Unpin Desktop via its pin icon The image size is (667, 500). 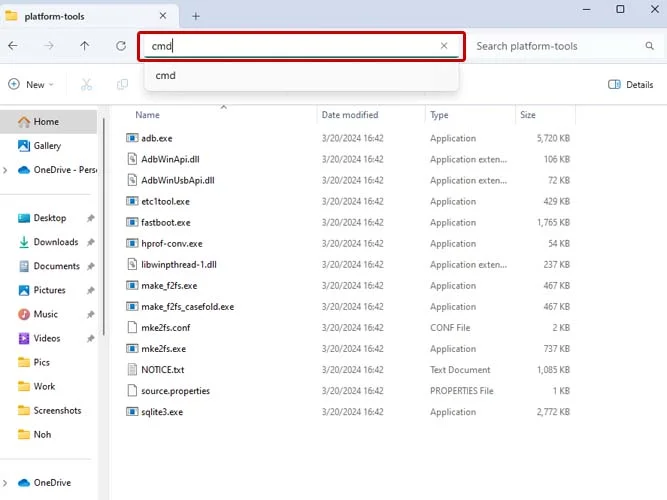pos(90,218)
